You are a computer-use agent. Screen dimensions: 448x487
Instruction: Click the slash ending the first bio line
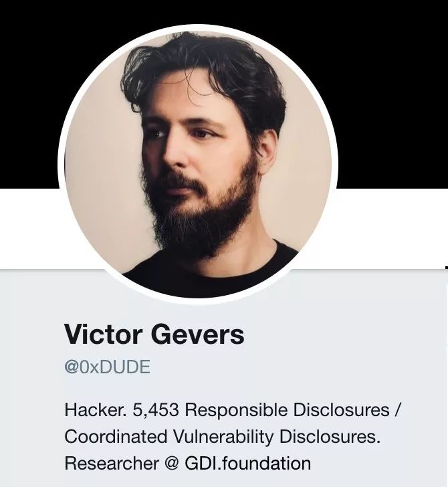[x=399, y=410]
